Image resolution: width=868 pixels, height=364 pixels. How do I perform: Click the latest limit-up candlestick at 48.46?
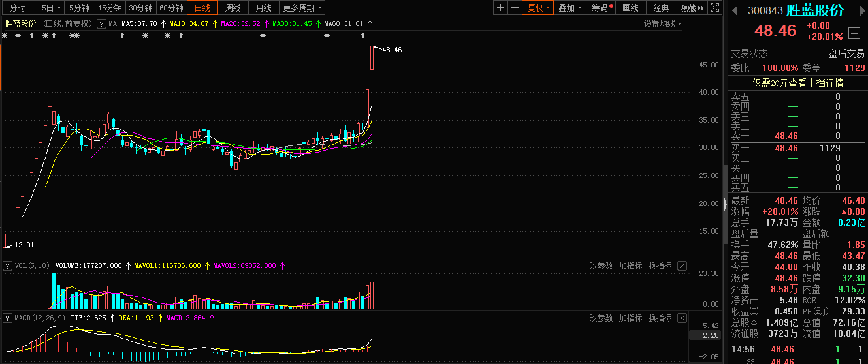pyautogui.click(x=371, y=58)
